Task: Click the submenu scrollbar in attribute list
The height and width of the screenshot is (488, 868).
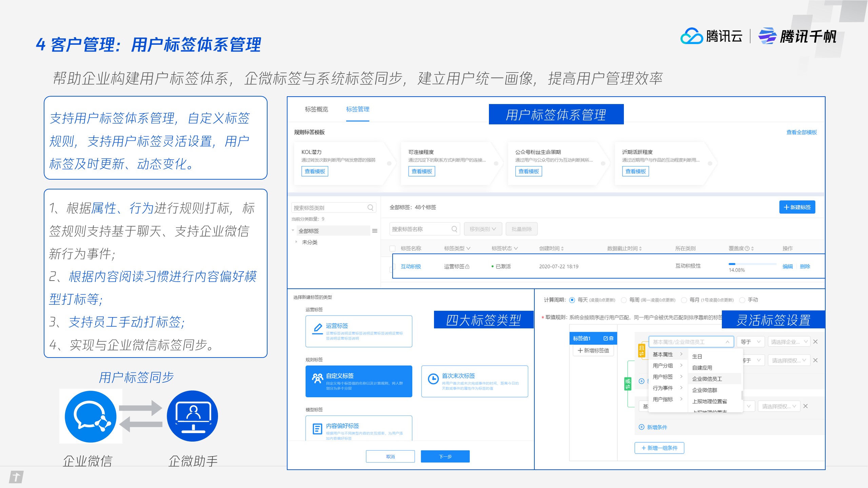Action: (x=743, y=395)
